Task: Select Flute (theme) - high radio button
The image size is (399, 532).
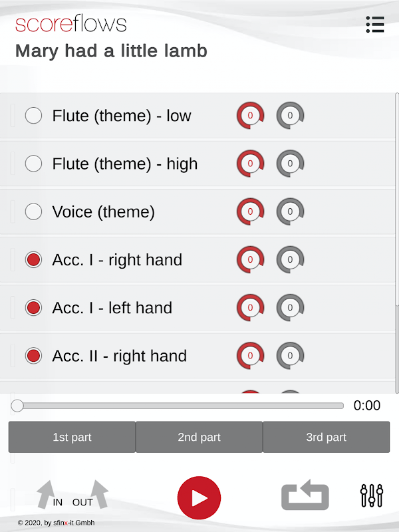Action: (33, 164)
